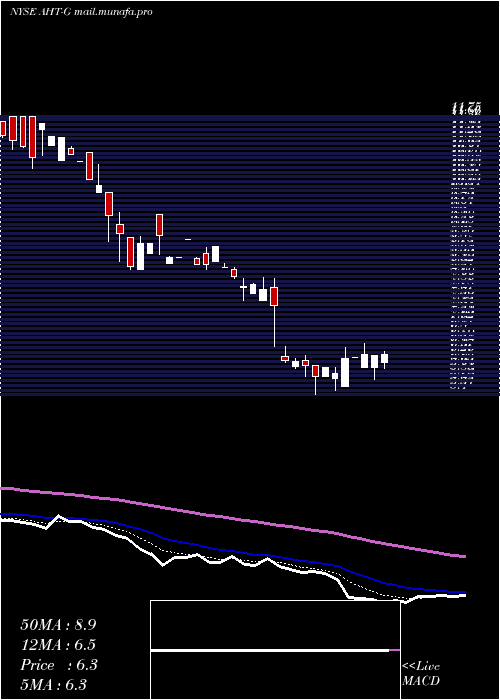Click the 50MA : 8.9 label
This screenshot has height=700, width=500.
58,625
